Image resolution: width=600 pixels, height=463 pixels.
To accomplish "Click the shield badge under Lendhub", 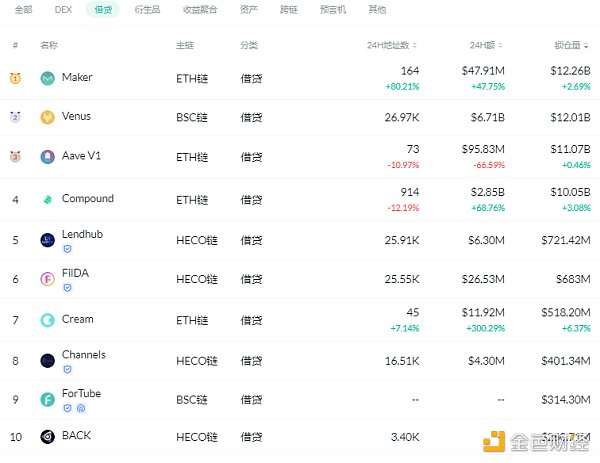I will coord(67,248).
